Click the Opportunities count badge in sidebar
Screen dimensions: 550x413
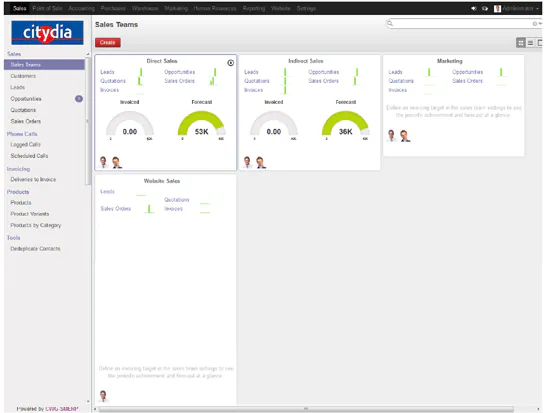pos(79,99)
